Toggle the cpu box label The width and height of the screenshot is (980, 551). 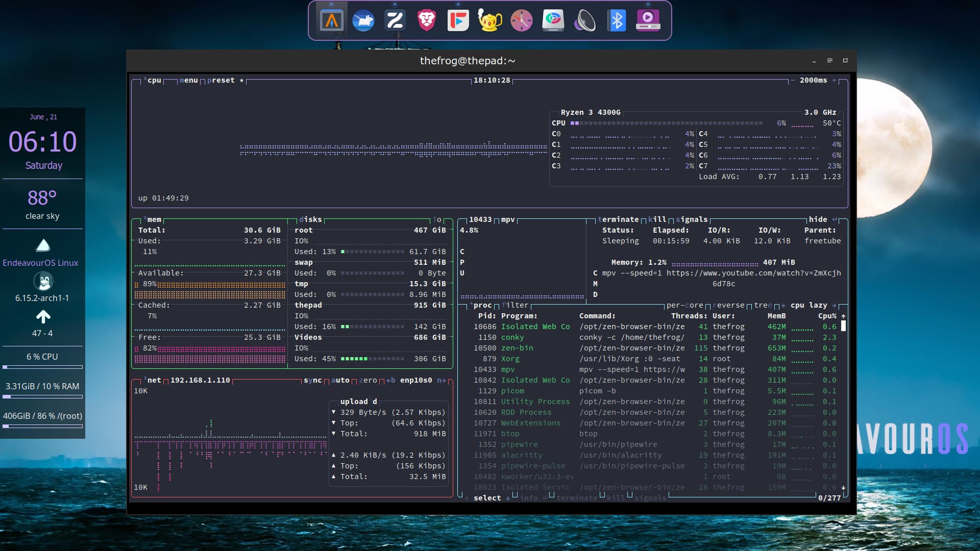(154, 80)
